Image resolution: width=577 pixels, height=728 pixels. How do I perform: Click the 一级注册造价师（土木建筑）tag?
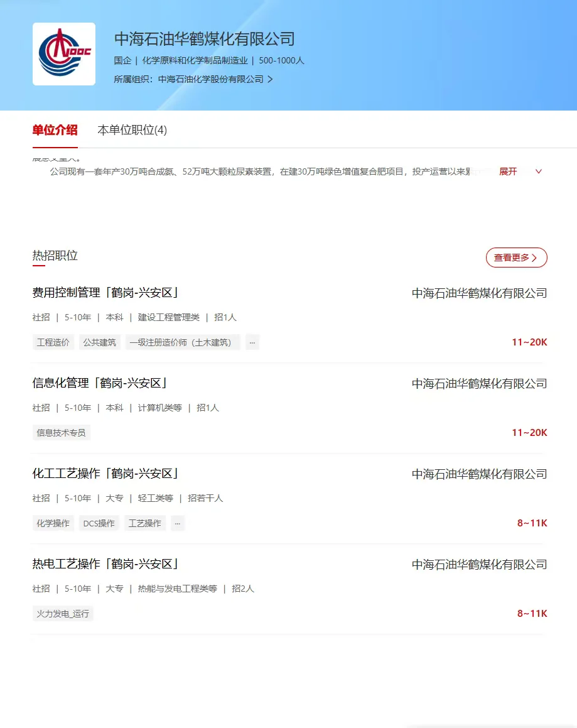click(x=183, y=342)
